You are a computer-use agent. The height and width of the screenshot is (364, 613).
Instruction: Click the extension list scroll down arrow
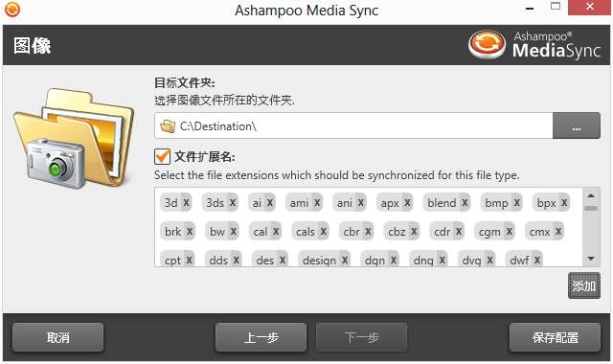[x=591, y=259]
